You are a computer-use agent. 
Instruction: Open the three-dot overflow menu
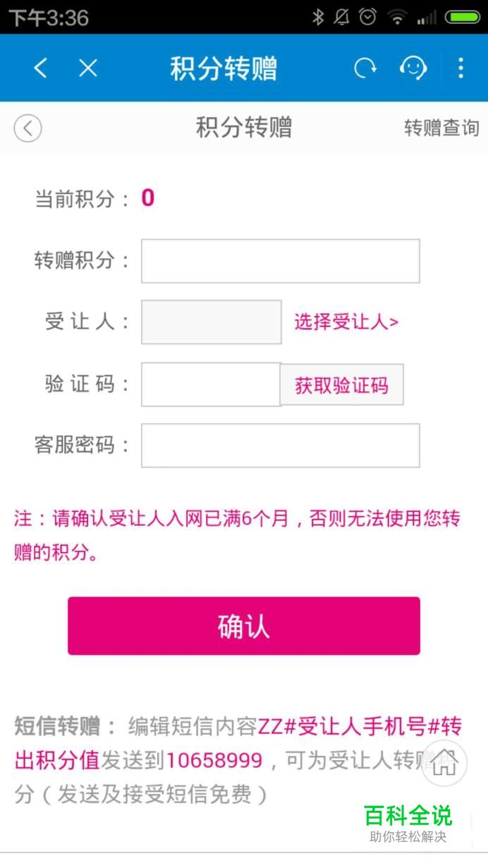click(460, 68)
